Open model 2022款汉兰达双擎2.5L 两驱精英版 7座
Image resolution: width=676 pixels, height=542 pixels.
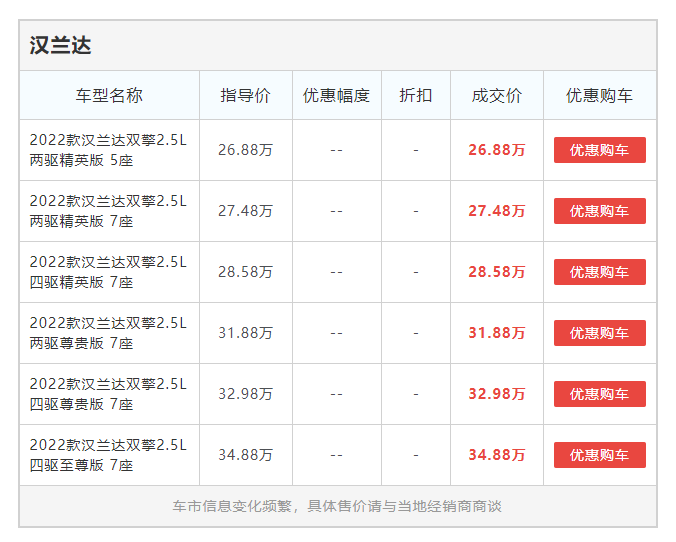click(x=108, y=211)
